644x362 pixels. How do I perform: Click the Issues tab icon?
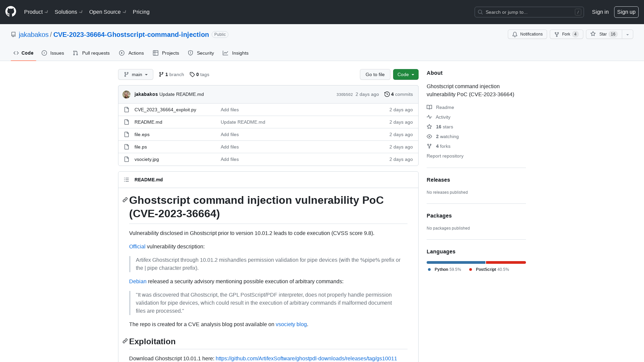44,53
